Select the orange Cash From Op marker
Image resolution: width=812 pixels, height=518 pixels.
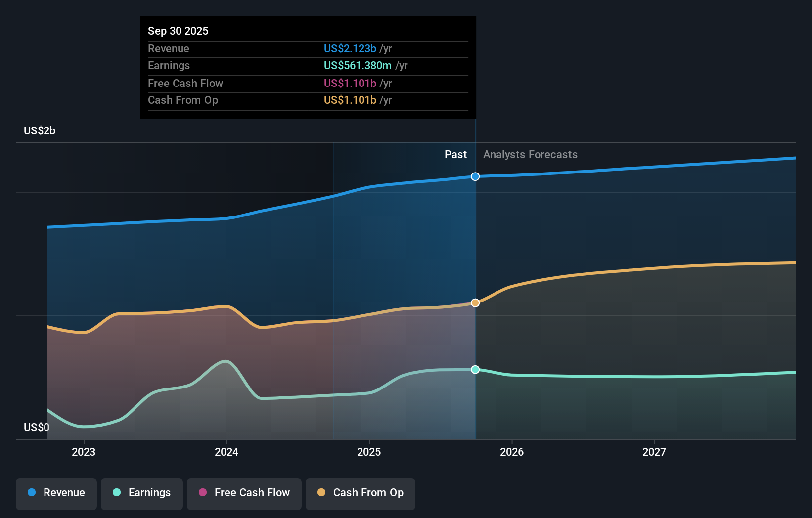[x=475, y=303]
